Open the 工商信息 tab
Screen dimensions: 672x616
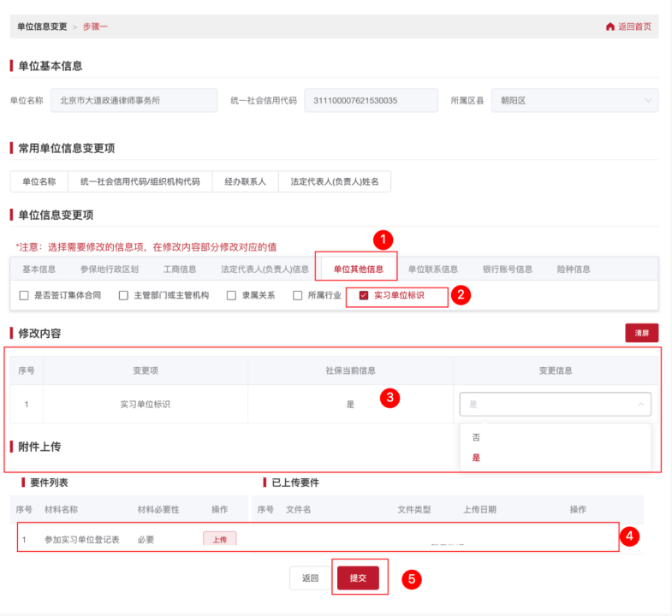point(179,269)
